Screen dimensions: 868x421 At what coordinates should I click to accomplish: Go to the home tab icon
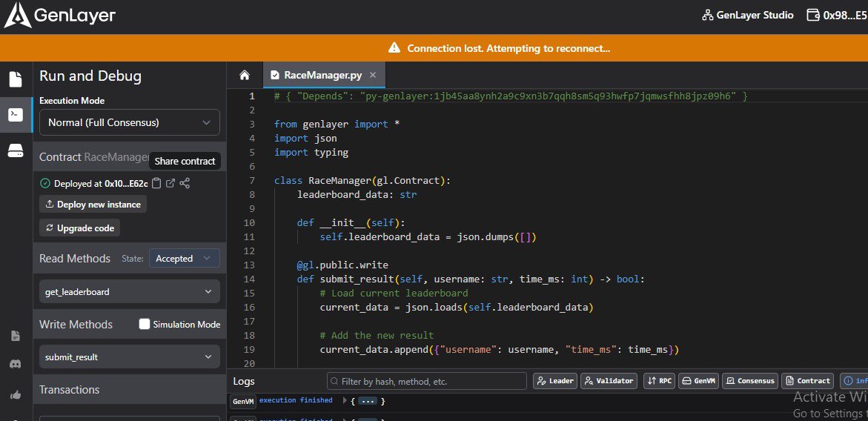(244, 76)
